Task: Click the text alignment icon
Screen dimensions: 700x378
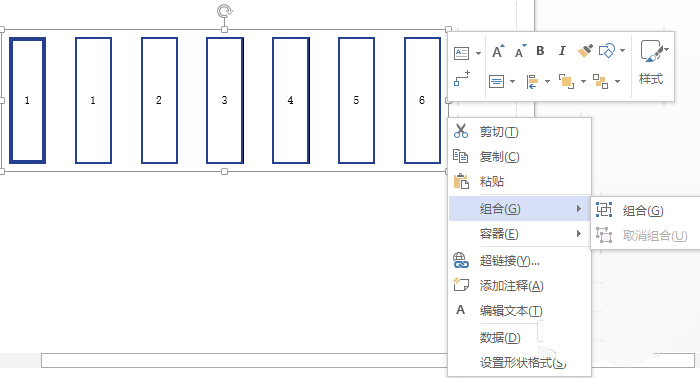Action: [496, 81]
